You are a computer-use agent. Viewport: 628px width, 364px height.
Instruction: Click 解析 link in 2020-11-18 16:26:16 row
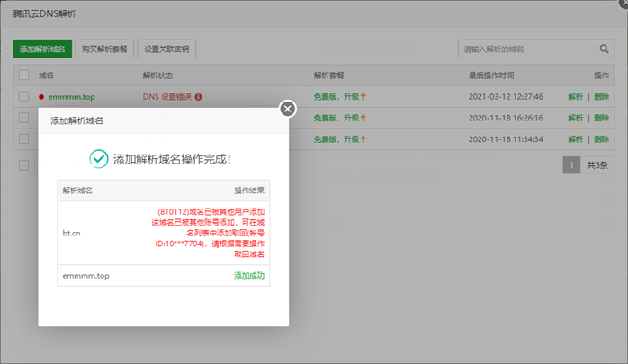tap(576, 118)
